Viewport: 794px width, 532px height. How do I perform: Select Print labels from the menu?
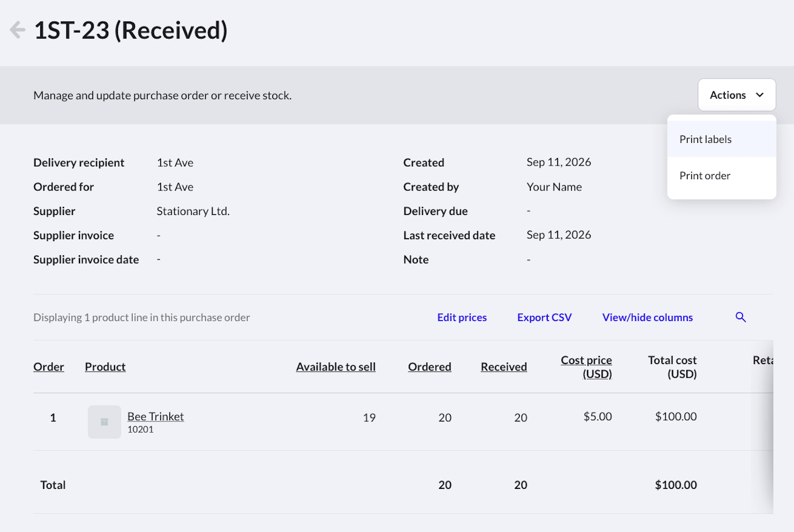pyautogui.click(x=721, y=139)
